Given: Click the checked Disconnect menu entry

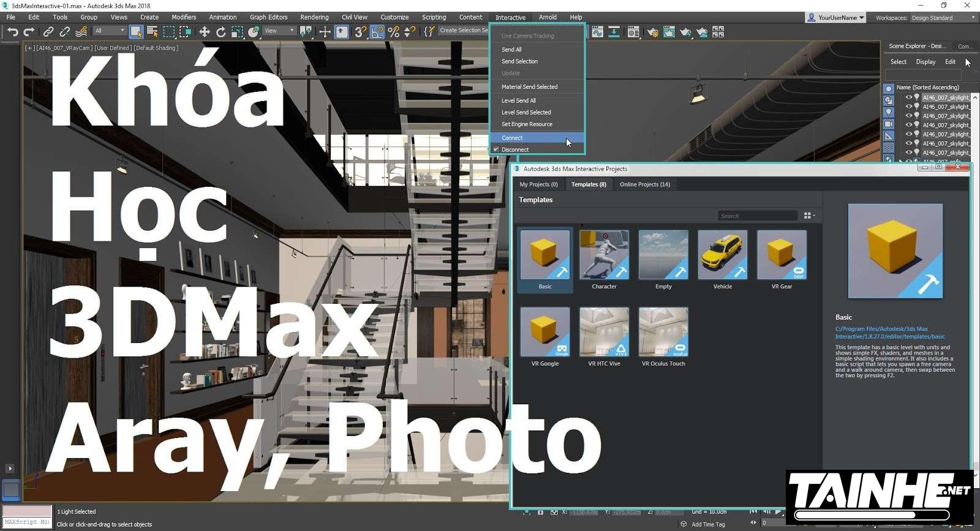Looking at the screenshot, I should [537, 149].
